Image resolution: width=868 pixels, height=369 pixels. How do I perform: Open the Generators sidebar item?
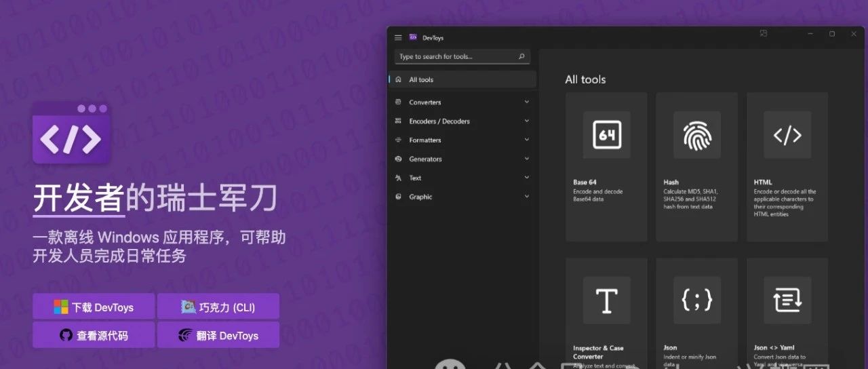[x=463, y=159]
